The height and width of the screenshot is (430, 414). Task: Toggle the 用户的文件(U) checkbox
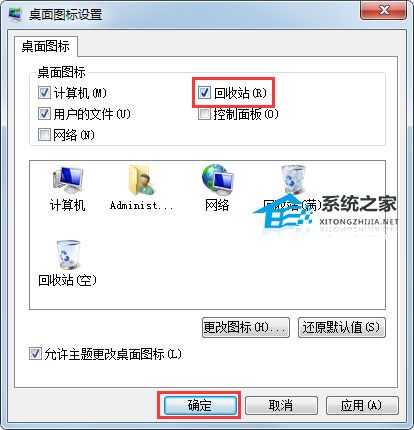point(44,114)
